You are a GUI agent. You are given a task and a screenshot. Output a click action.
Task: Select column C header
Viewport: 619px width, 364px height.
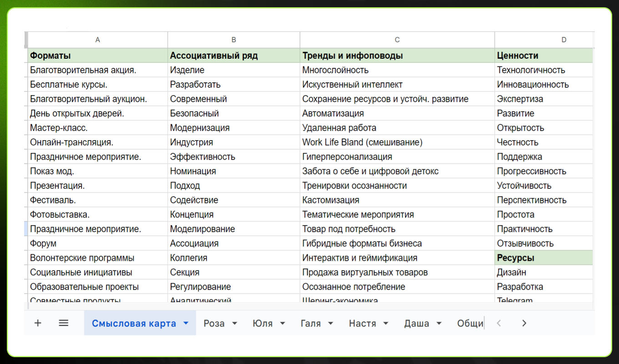click(x=397, y=40)
